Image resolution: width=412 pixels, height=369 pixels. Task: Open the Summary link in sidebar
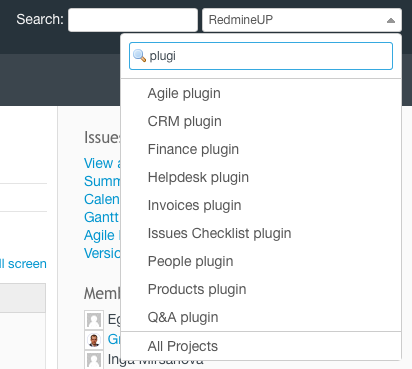pyautogui.click(x=102, y=181)
